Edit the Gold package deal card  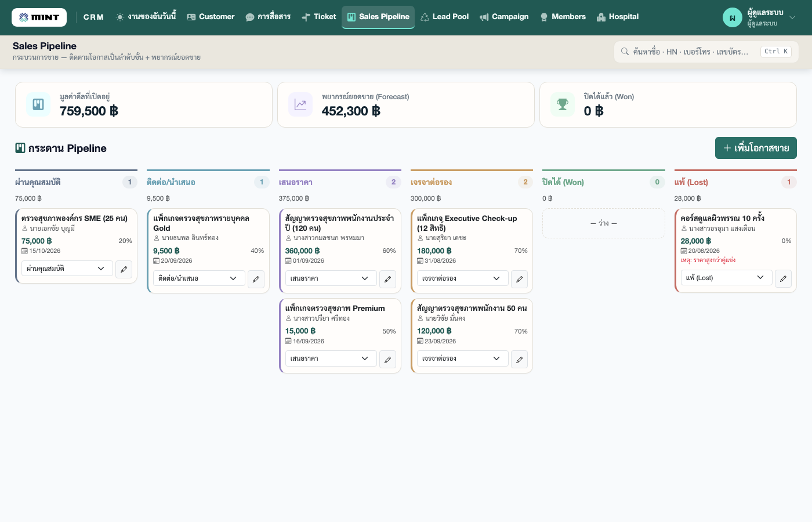(x=256, y=279)
